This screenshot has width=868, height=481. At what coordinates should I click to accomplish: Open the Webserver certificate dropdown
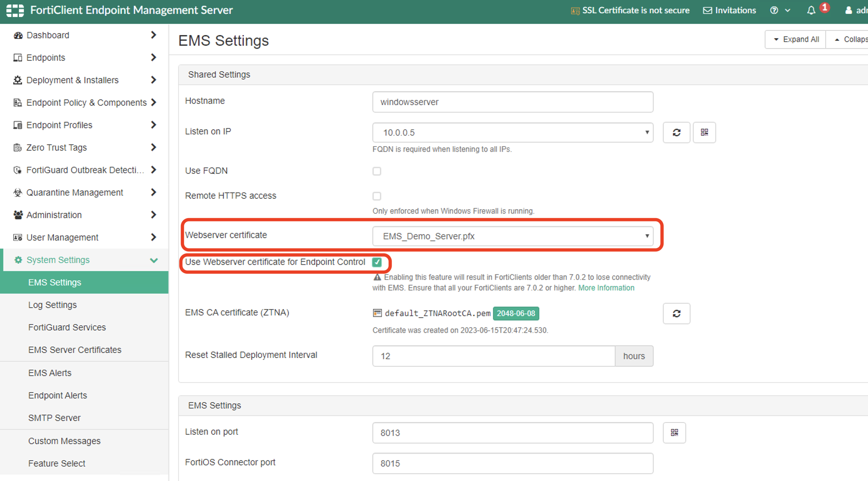(512, 236)
